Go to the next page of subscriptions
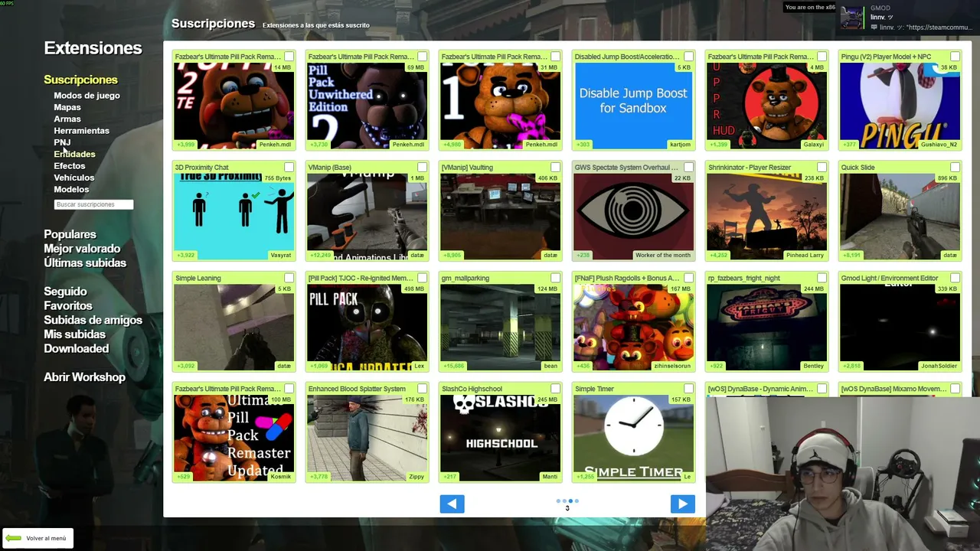 682,504
